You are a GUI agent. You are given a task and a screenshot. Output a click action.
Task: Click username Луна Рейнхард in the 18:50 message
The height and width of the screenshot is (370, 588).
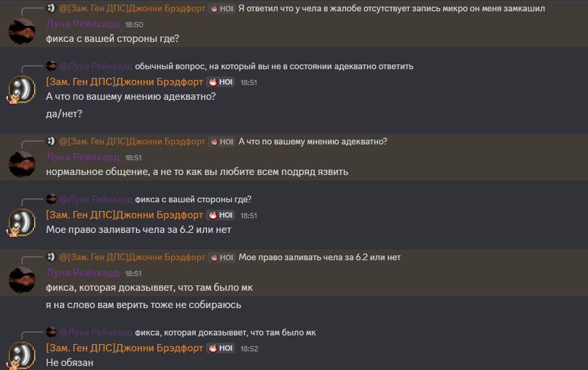click(83, 25)
